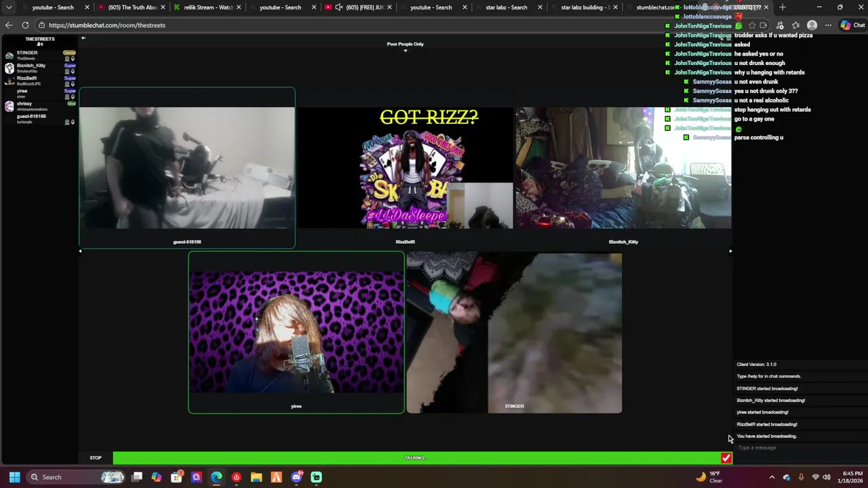The height and width of the screenshot is (488, 868).
Task: Add this page to favorites with the star icon
Action: pyautogui.click(x=752, y=25)
